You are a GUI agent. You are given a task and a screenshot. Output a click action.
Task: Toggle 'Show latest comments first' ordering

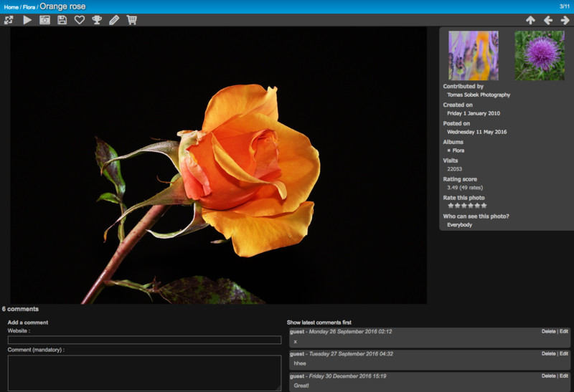(x=319, y=322)
